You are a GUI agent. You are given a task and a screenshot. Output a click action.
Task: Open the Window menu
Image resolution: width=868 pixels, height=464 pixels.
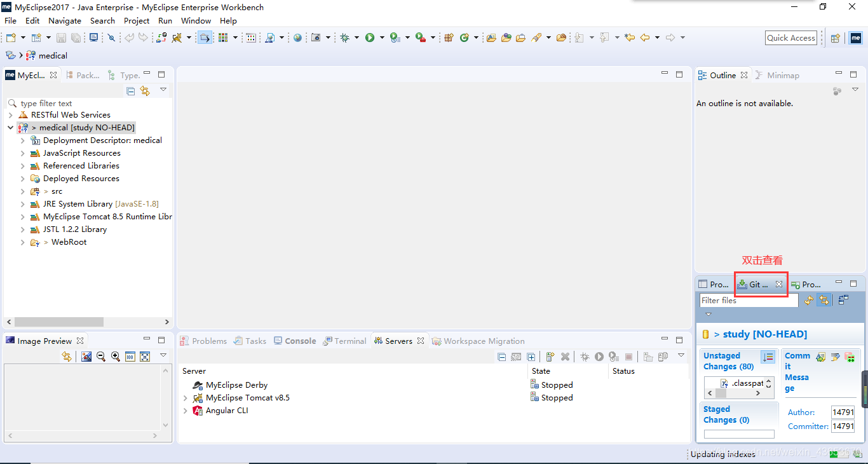(196, 20)
